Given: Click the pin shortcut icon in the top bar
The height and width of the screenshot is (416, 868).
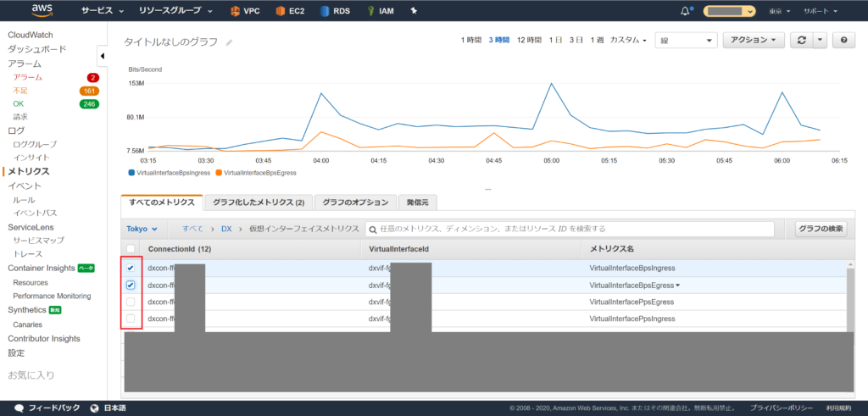Looking at the screenshot, I should pos(414,11).
